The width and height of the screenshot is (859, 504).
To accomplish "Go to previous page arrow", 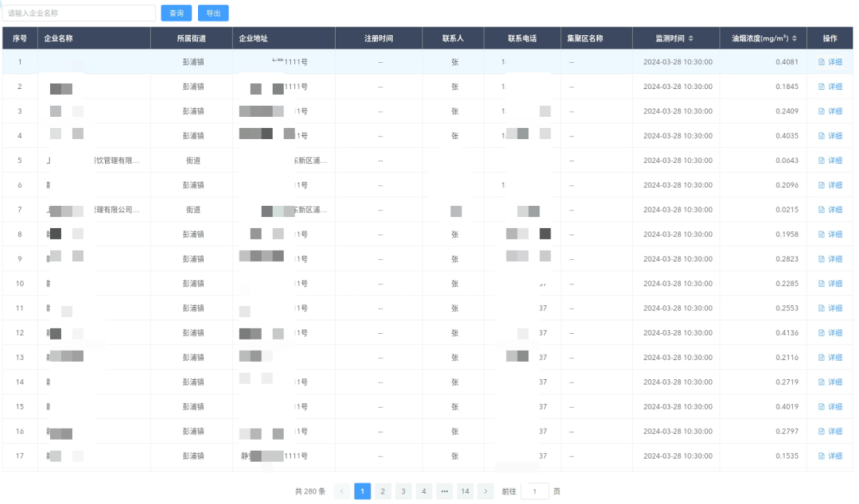I will (x=342, y=491).
